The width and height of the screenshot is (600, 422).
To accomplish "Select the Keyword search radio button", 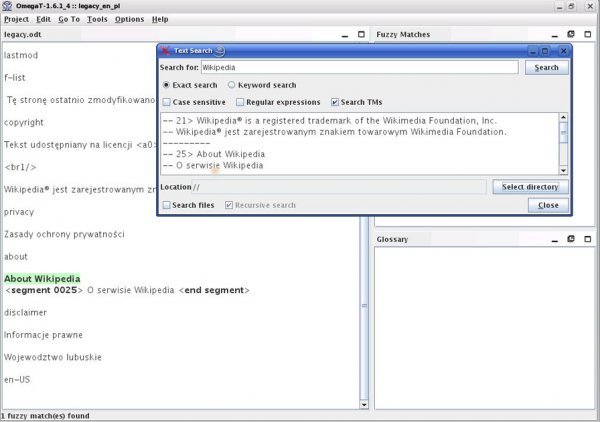I will 232,86.
